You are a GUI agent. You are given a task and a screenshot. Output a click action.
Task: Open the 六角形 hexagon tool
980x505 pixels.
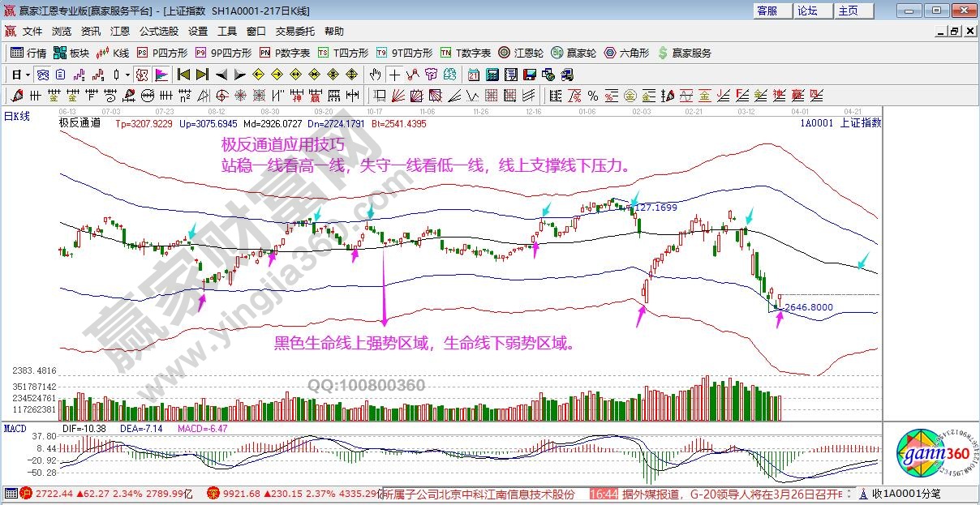tap(627, 53)
